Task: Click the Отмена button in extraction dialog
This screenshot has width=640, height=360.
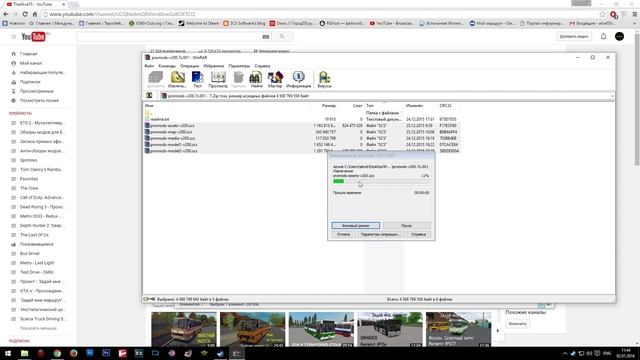Action: pyautogui.click(x=343, y=234)
